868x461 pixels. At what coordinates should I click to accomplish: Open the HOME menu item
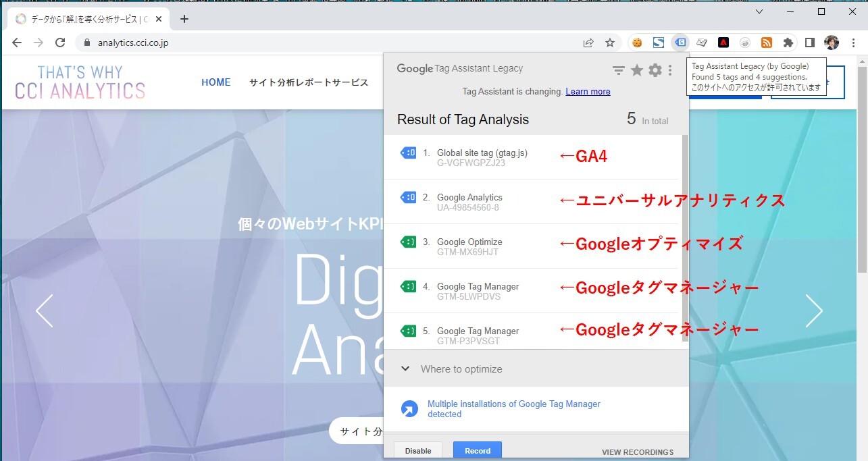pos(216,82)
